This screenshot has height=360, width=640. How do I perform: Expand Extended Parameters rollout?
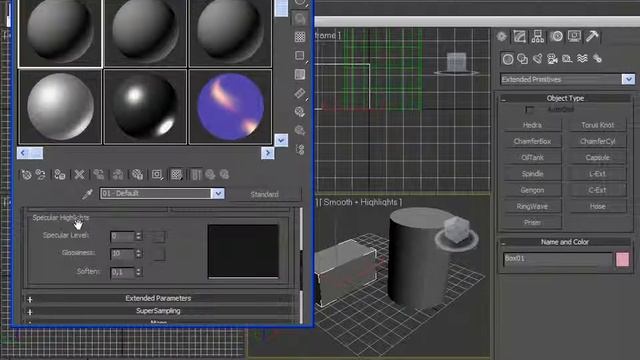[x=158, y=298]
